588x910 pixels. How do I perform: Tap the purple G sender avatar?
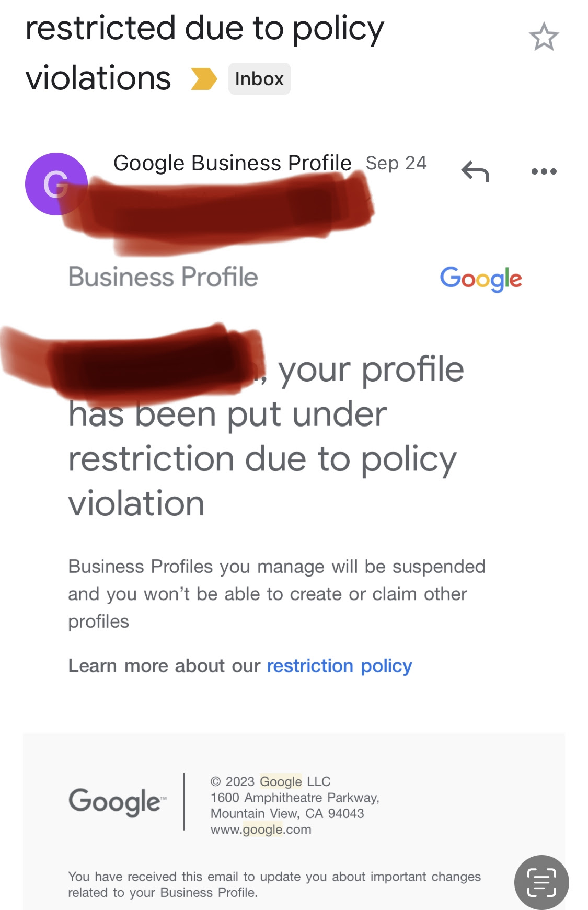(x=56, y=184)
